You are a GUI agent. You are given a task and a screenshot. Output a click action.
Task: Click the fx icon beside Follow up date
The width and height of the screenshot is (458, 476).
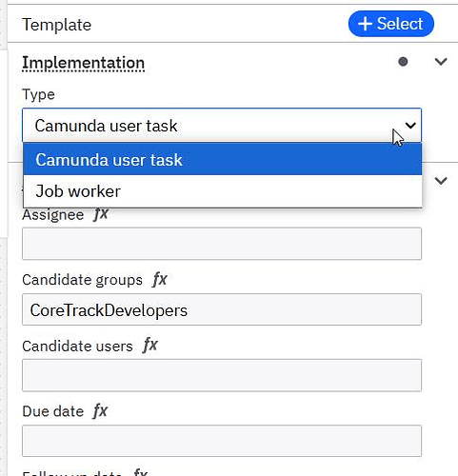point(141,472)
